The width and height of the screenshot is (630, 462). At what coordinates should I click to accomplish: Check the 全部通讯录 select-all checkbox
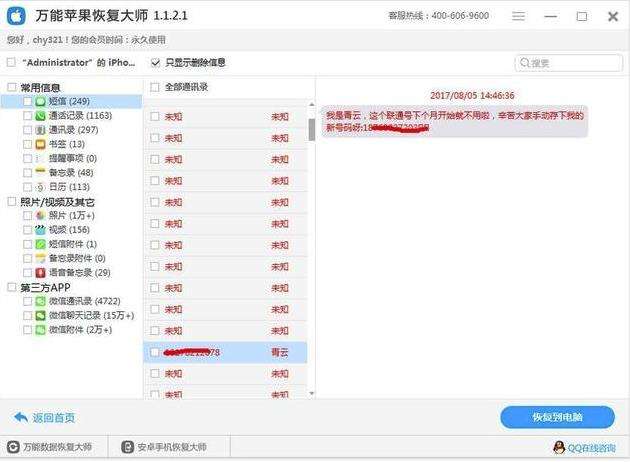click(155, 87)
